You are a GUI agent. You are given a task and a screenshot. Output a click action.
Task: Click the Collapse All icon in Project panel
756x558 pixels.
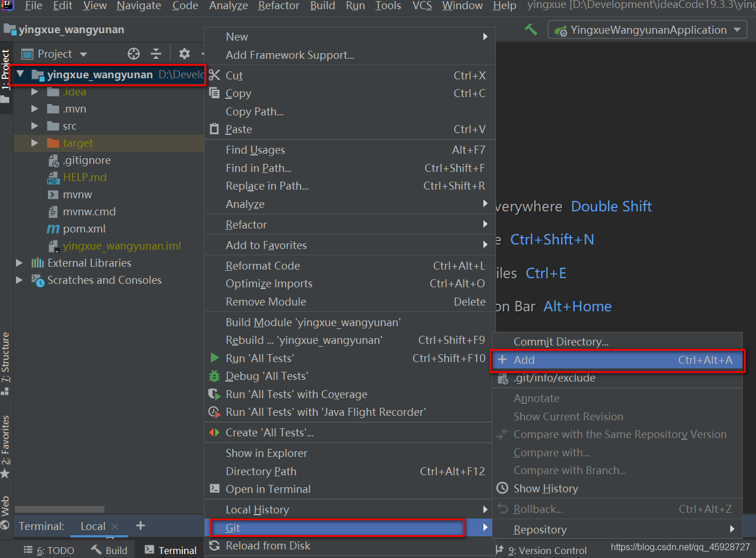click(156, 54)
